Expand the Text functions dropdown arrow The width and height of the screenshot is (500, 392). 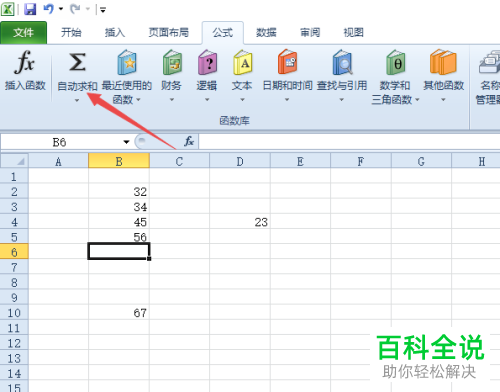pyautogui.click(x=242, y=100)
